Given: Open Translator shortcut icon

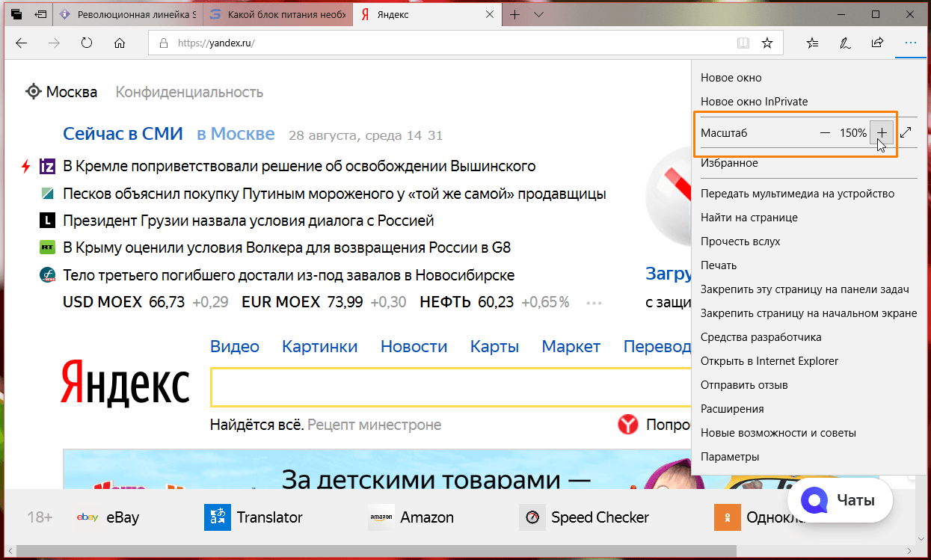Looking at the screenshot, I should point(218,517).
